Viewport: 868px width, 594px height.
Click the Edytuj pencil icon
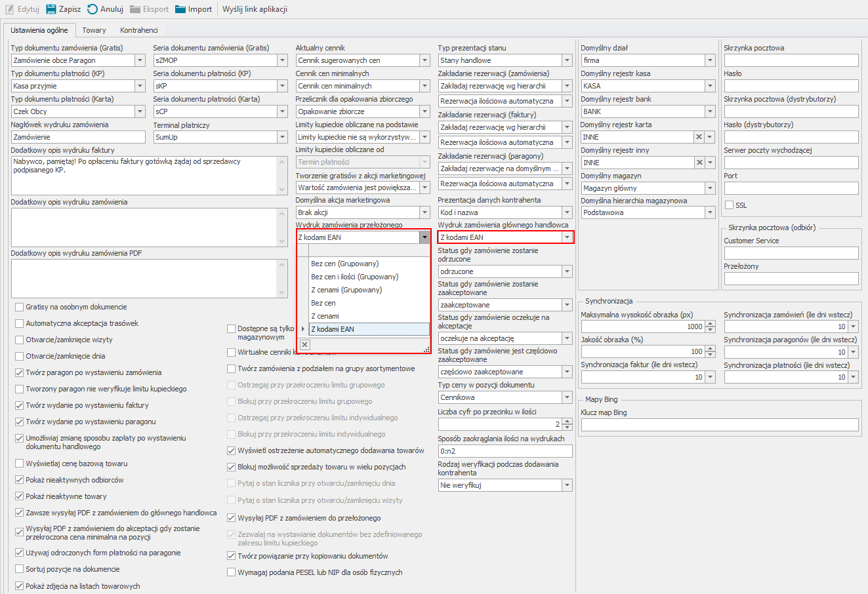[x=10, y=9]
